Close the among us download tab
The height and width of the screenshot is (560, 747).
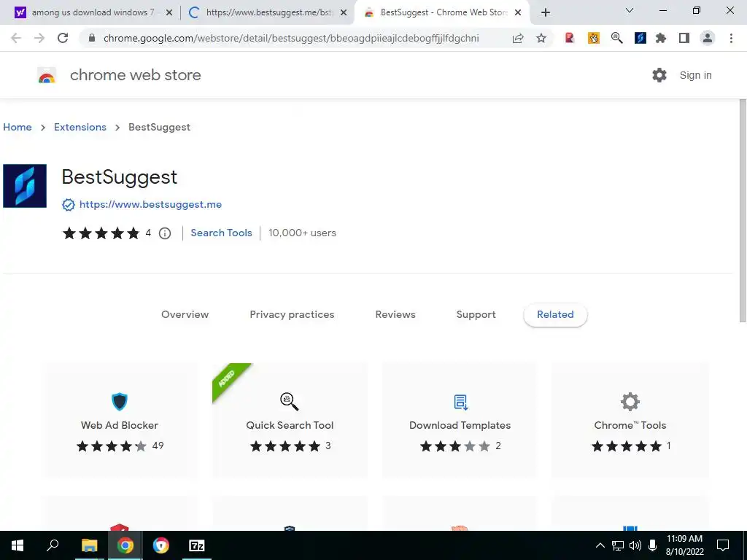click(169, 13)
